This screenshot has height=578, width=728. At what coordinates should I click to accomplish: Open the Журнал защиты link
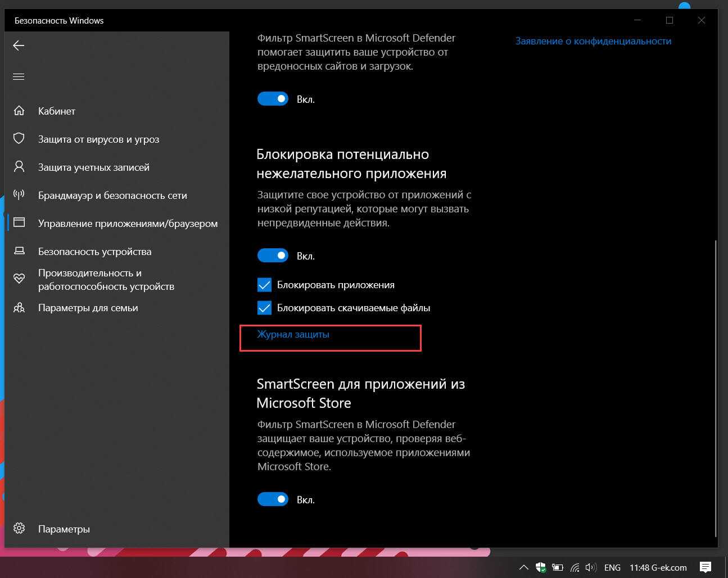coord(293,334)
